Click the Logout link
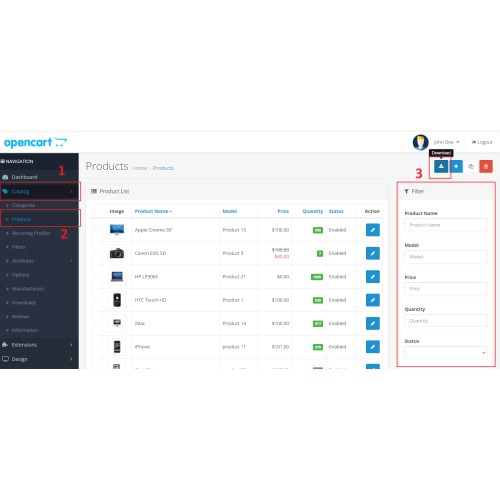The width and height of the screenshot is (500, 500). 482,142
